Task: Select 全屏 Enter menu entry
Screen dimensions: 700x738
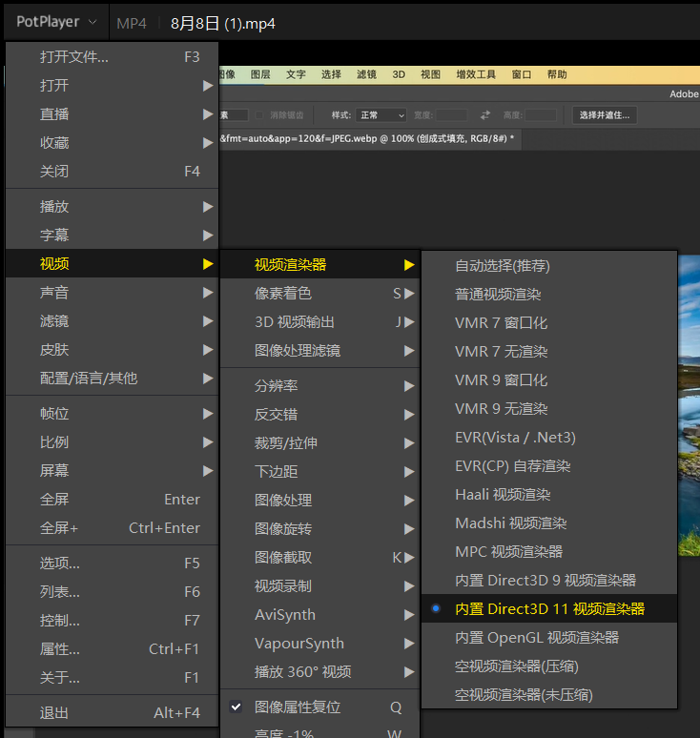Action: [112, 500]
